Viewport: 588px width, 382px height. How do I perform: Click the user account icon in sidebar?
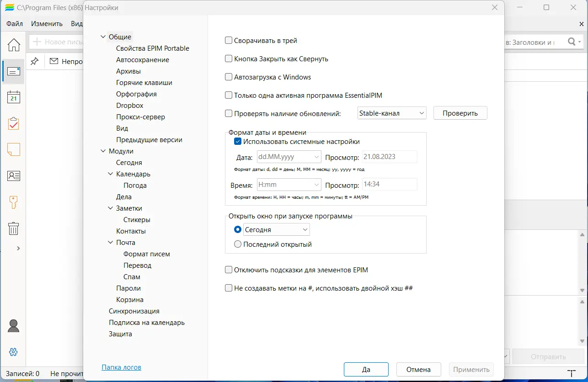point(14,326)
